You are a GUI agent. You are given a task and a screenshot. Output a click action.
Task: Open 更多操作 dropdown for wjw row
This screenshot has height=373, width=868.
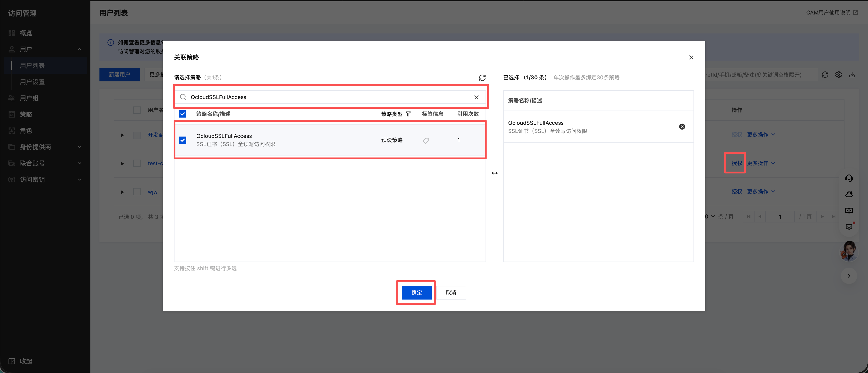click(761, 192)
